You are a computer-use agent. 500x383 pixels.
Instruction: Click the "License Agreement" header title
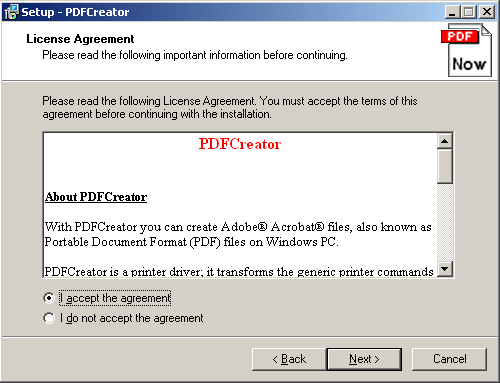tap(80, 39)
